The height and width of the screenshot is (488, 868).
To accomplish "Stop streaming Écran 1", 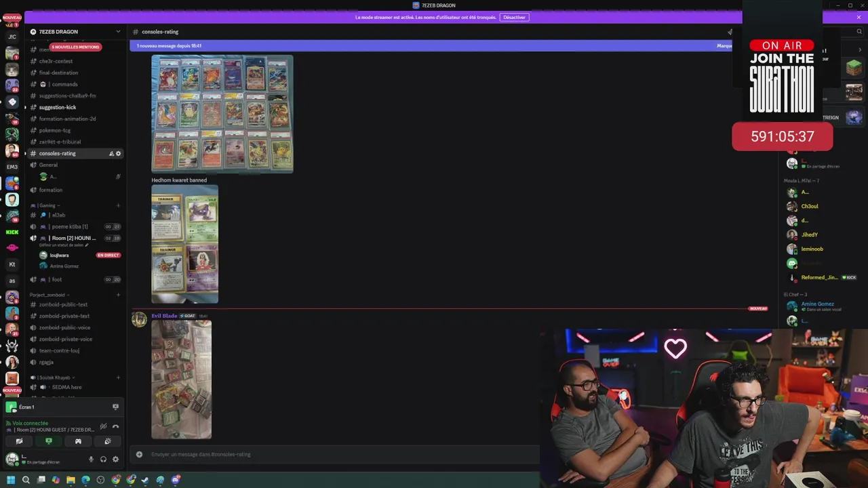I will (x=115, y=407).
